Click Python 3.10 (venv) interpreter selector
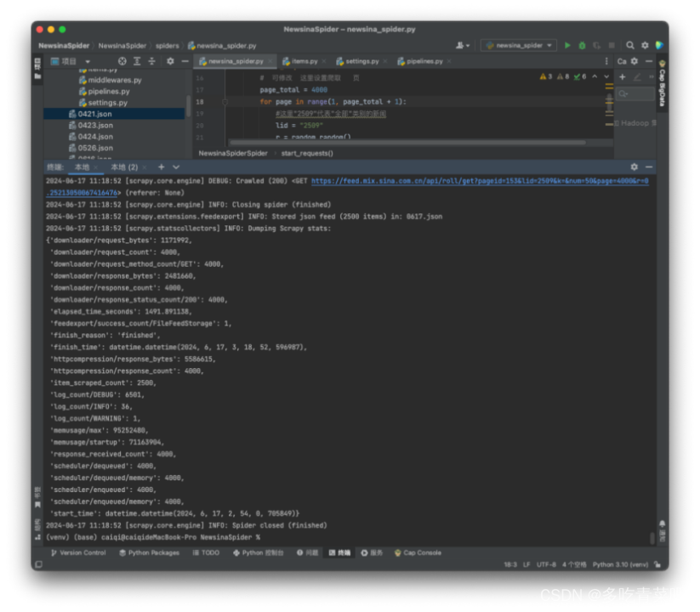The height and width of the screenshot is (612, 700). pyautogui.click(x=620, y=564)
